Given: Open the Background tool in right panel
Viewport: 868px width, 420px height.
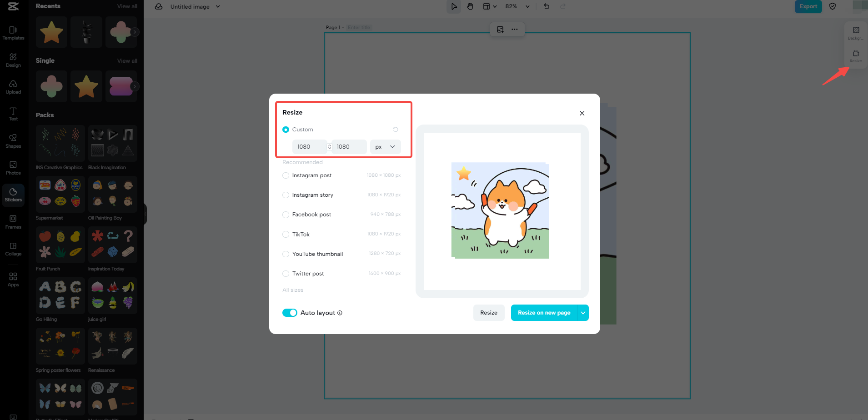Looking at the screenshot, I should (x=856, y=33).
